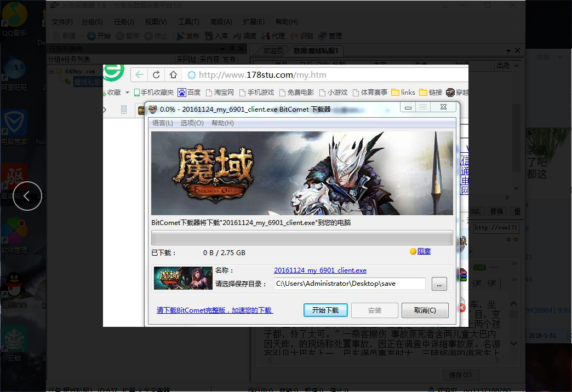Image resolution: width=572 pixels, height=392 pixels.
Task: Click the 调度 scheduling icon
Action: [237, 36]
